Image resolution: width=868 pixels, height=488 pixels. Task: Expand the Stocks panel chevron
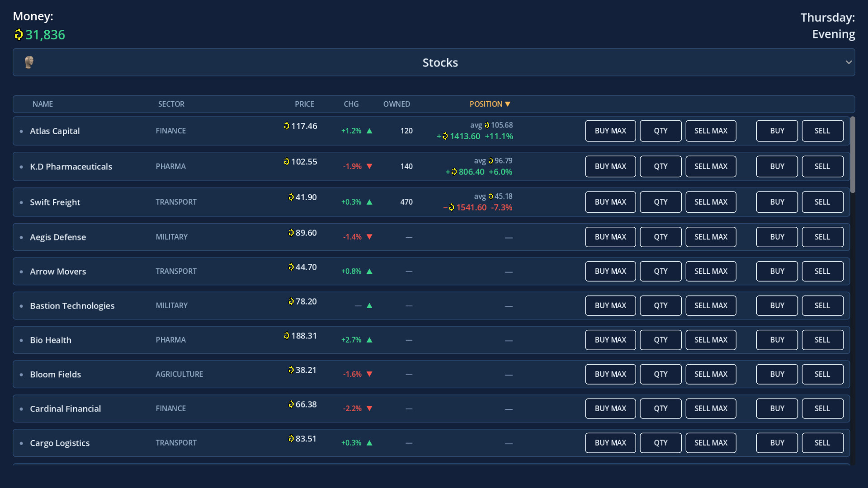[849, 62]
